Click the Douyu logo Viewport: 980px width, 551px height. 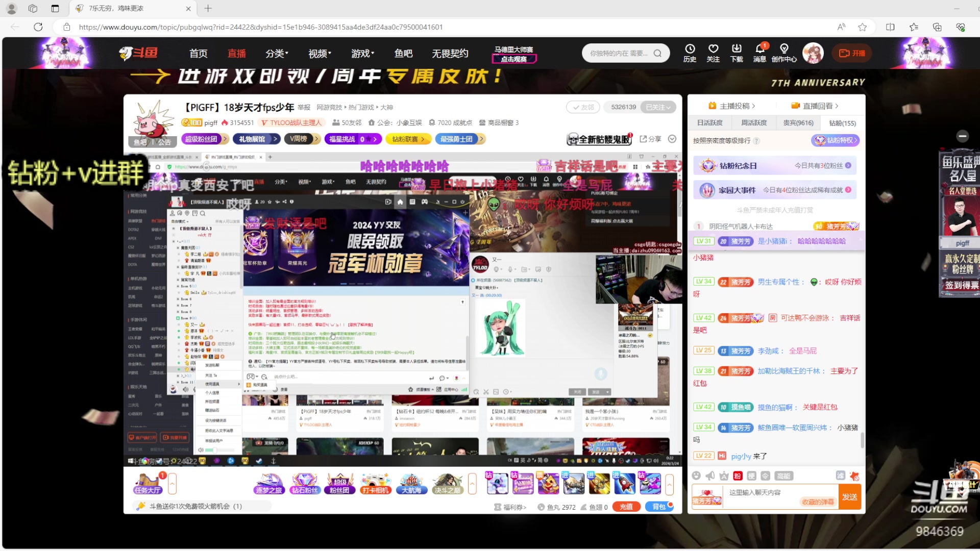click(139, 53)
